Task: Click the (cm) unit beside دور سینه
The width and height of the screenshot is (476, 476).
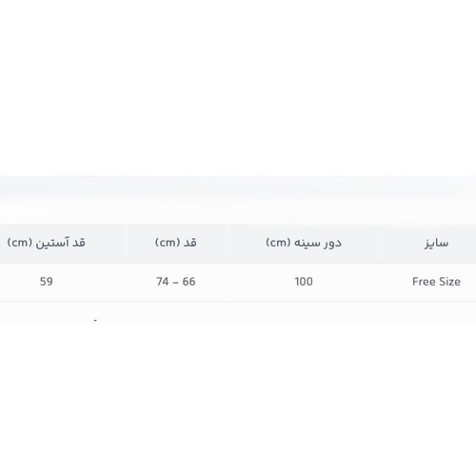Action: (278, 243)
